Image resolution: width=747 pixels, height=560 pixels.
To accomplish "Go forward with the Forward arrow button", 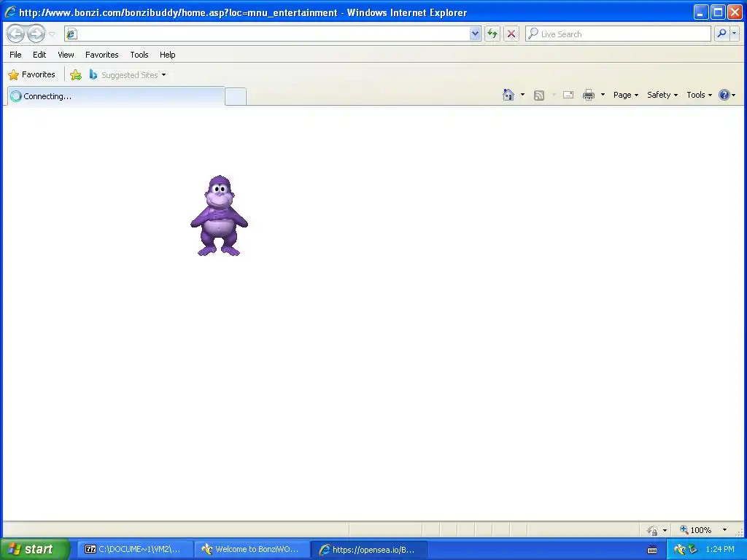I will click(36, 34).
